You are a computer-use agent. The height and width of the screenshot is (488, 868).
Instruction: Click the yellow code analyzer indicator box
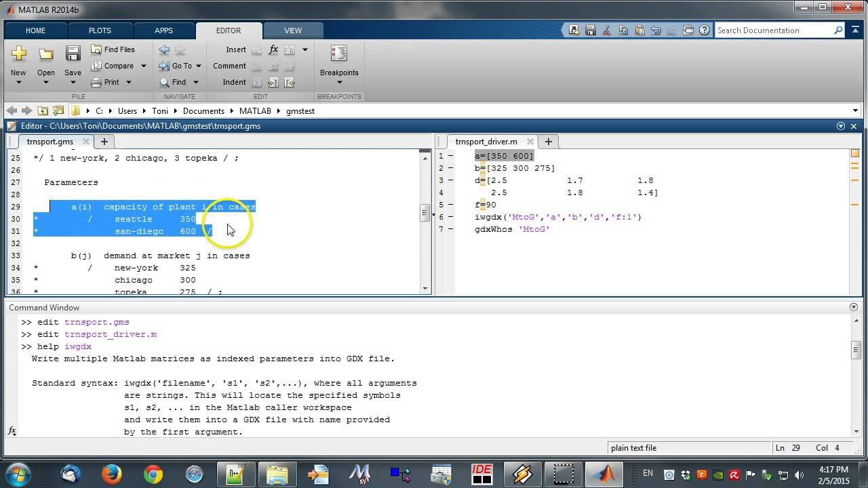(x=854, y=153)
